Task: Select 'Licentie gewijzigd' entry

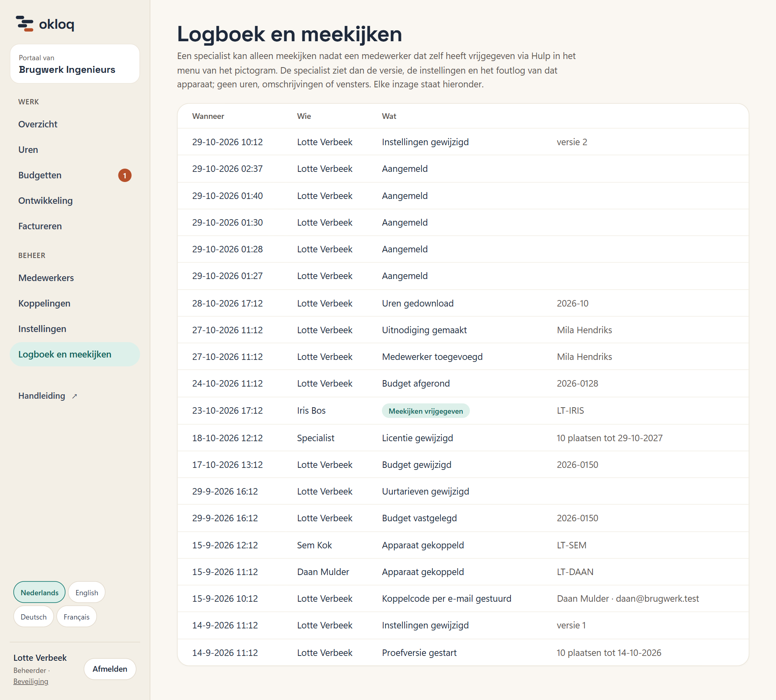Action: (x=418, y=438)
